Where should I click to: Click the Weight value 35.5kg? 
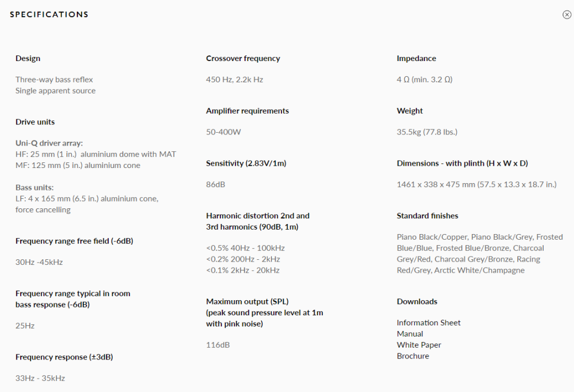coord(427,132)
